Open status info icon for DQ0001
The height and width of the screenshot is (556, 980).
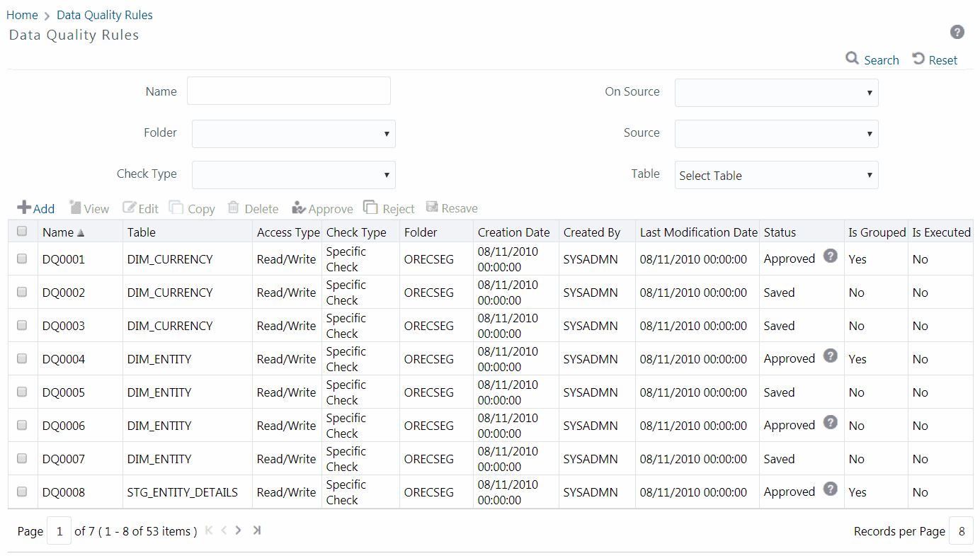pyautogui.click(x=831, y=256)
